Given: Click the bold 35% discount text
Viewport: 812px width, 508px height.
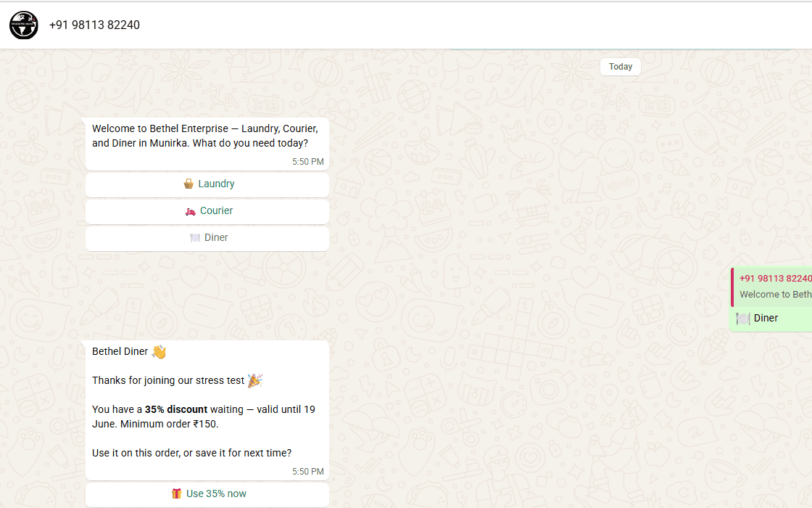Looking at the screenshot, I should tap(176, 409).
